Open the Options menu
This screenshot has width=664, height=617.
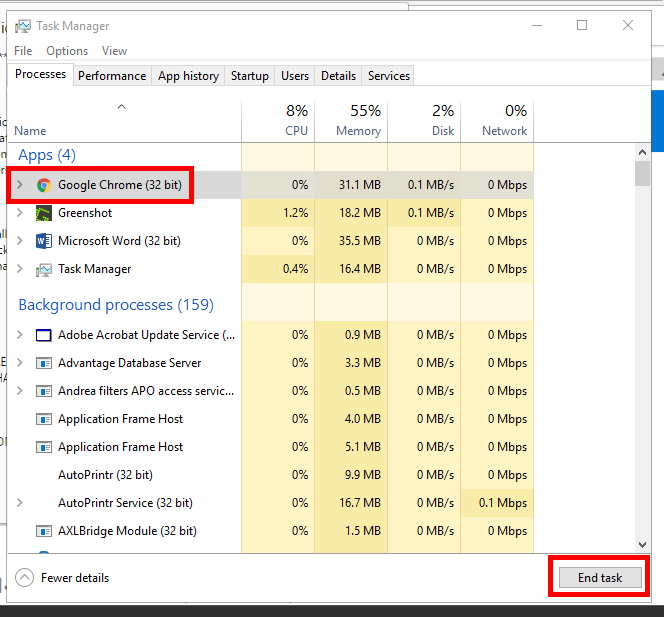click(67, 51)
